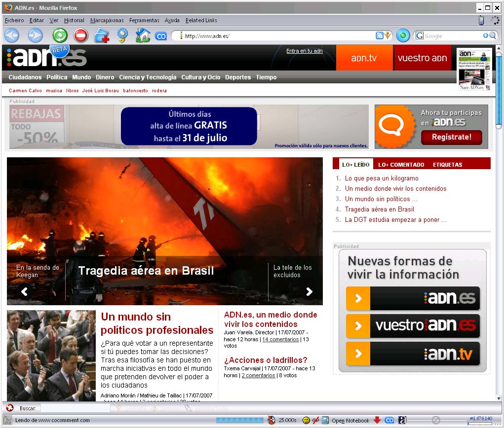Click the Google search input box

[x=453, y=36]
